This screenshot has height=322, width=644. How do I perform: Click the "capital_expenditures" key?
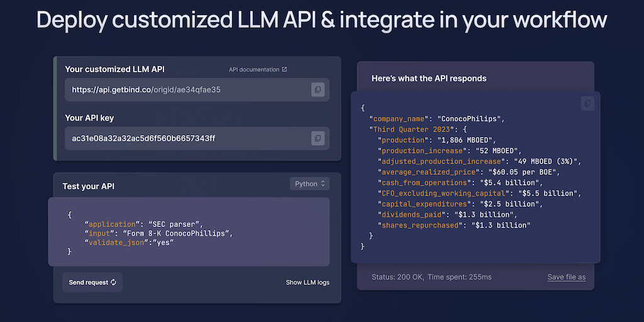click(425, 204)
